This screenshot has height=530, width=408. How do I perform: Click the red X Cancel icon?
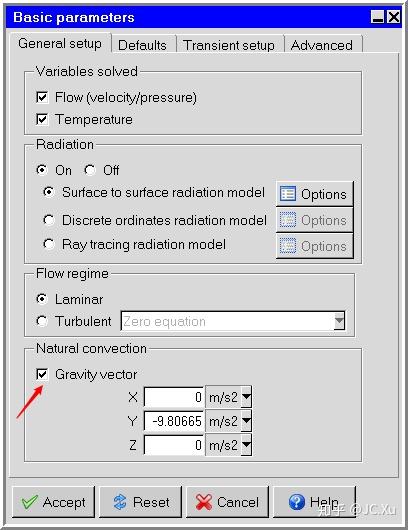click(x=203, y=502)
